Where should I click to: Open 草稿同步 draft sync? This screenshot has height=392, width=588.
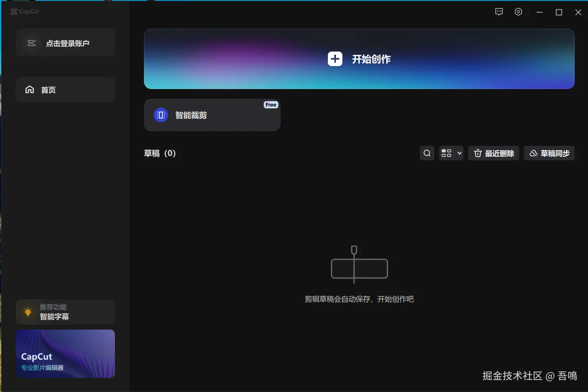(x=549, y=153)
